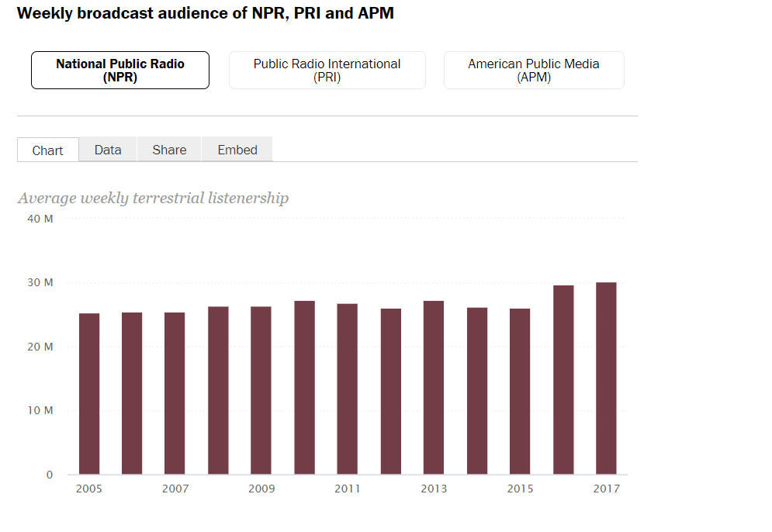Select the bar for 2006
772x532 pixels.
132,394
